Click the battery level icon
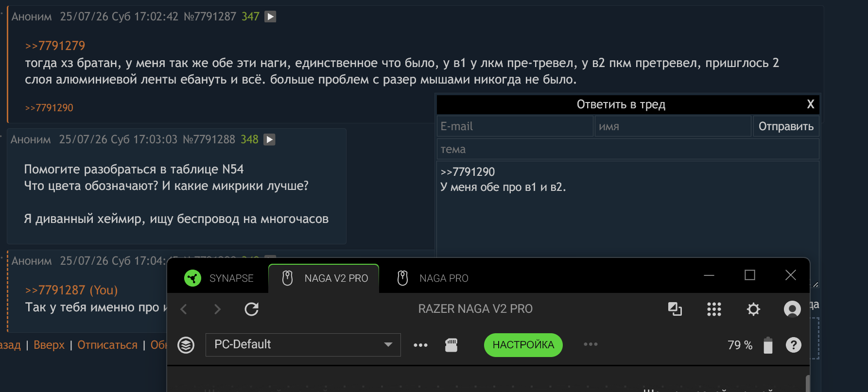 coord(768,345)
